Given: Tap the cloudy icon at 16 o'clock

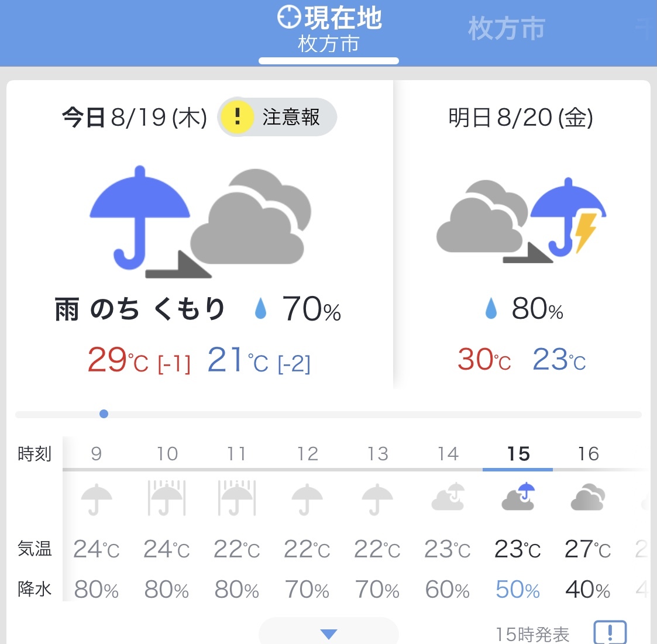Looking at the screenshot, I should pyautogui.click(x=588, y=498).
